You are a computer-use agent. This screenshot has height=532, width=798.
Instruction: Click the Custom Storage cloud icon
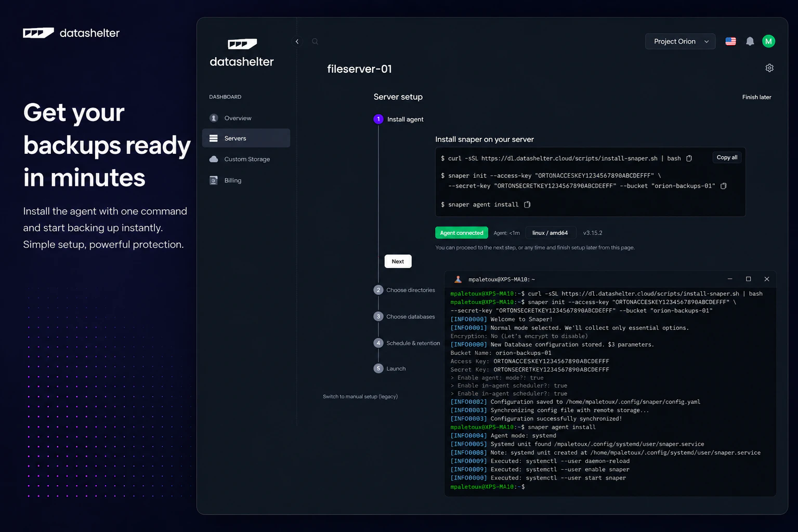[214, 159]
